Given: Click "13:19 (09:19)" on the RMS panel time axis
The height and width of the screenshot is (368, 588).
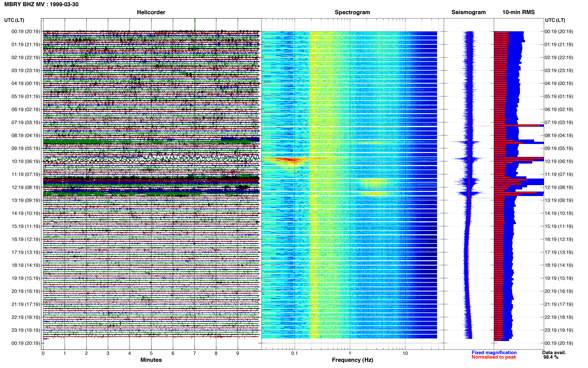Looking at the screenshot, I should click(x=559, y=200).
